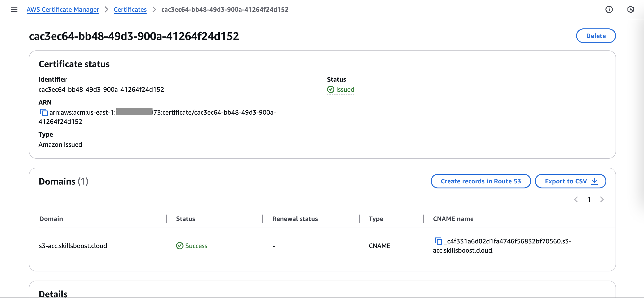Copy the CNAME name value
Viewport: 644px width, 298px height.
(x=438, y=241)
